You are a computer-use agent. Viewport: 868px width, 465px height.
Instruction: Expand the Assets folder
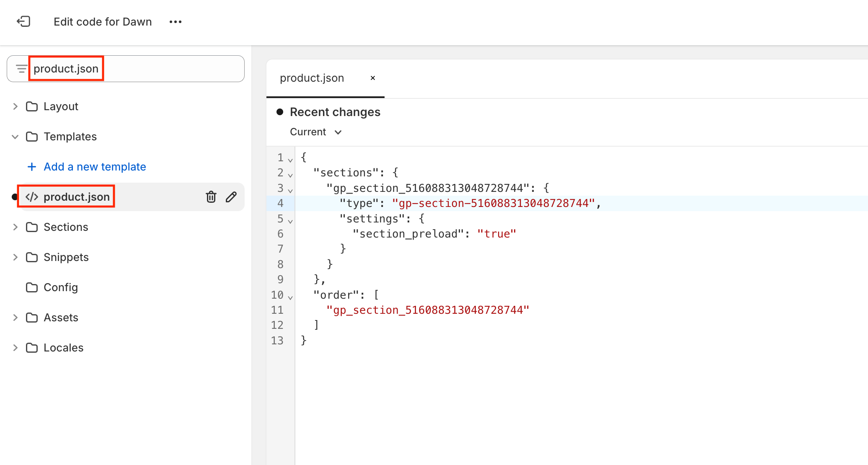point(15,317)
